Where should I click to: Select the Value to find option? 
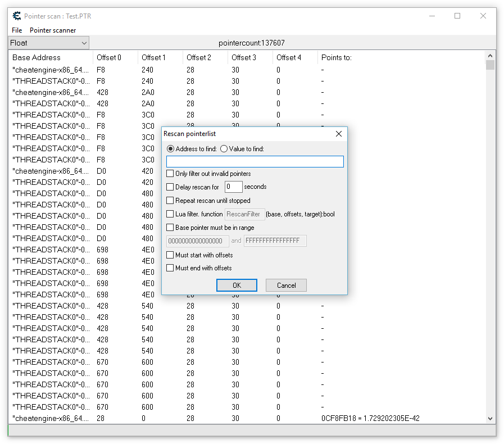coord(224,149)
